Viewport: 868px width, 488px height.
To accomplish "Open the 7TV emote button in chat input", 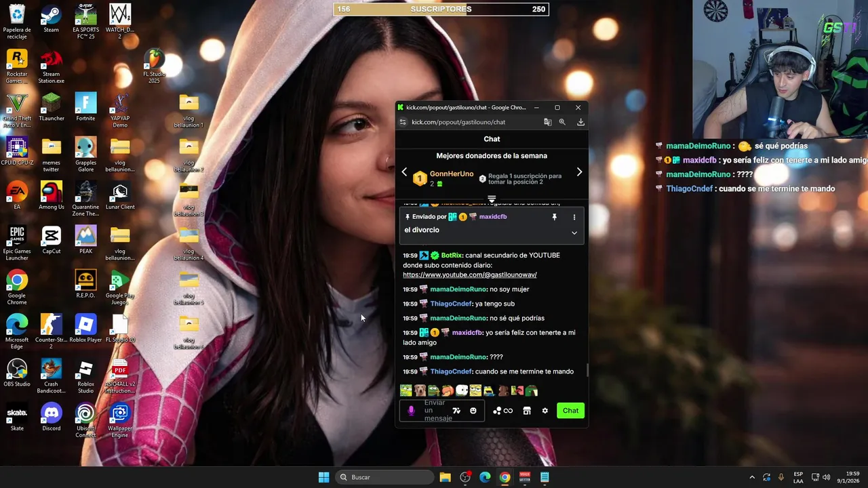I will (456, 411).
